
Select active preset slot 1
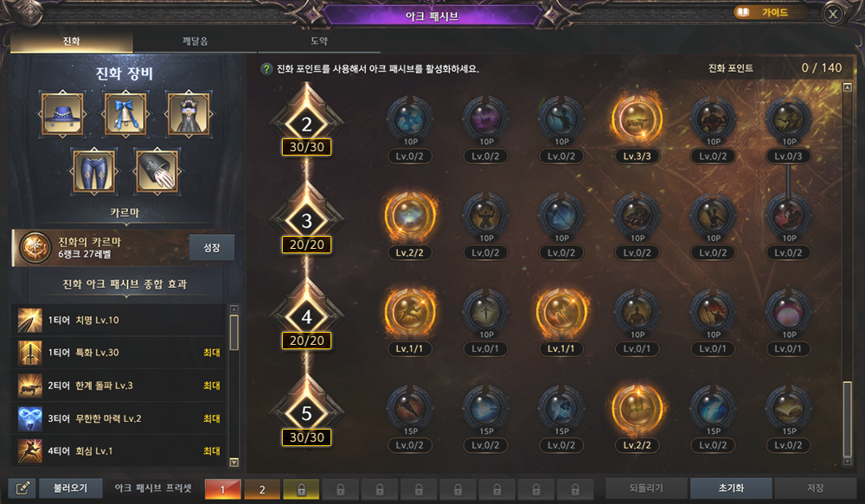click(223, 489)
